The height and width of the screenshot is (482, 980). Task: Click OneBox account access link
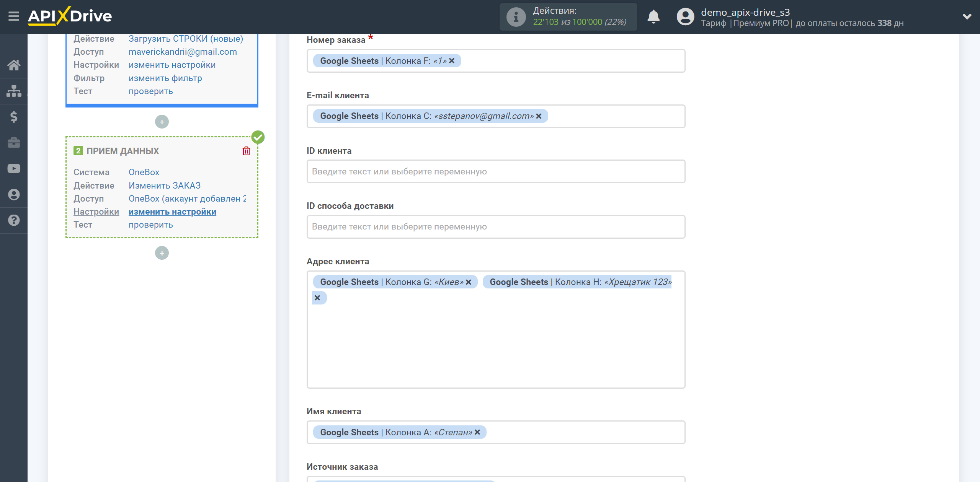pyautogui.click(x=187, y=199)
